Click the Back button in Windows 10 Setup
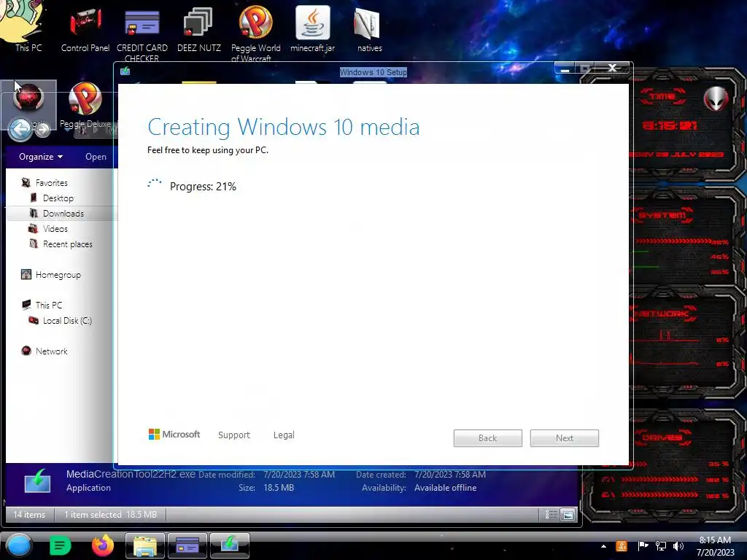Viewport: 747px width, 560px height. click(488, 438)
